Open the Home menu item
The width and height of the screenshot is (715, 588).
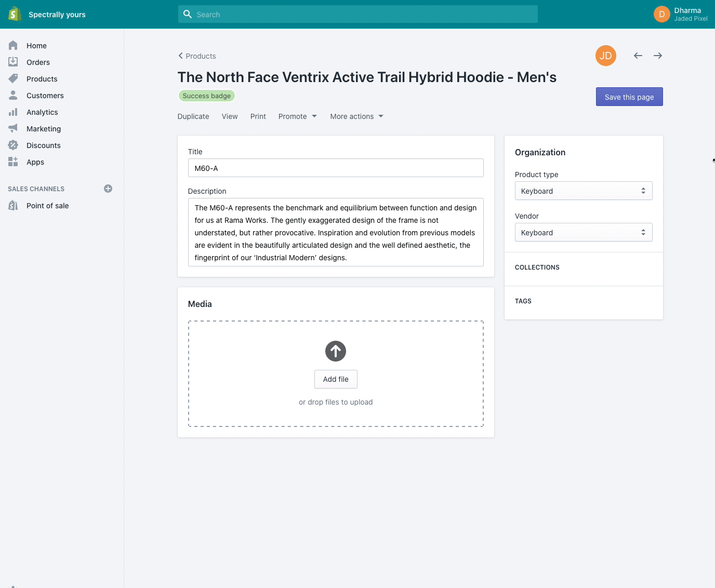click(36, 46)
